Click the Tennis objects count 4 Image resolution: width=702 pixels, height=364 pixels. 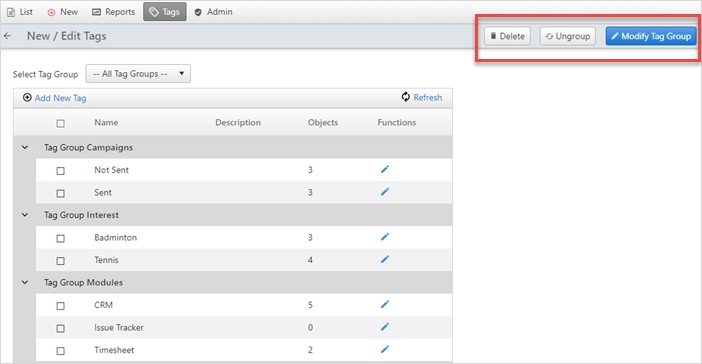click(310, 260)
